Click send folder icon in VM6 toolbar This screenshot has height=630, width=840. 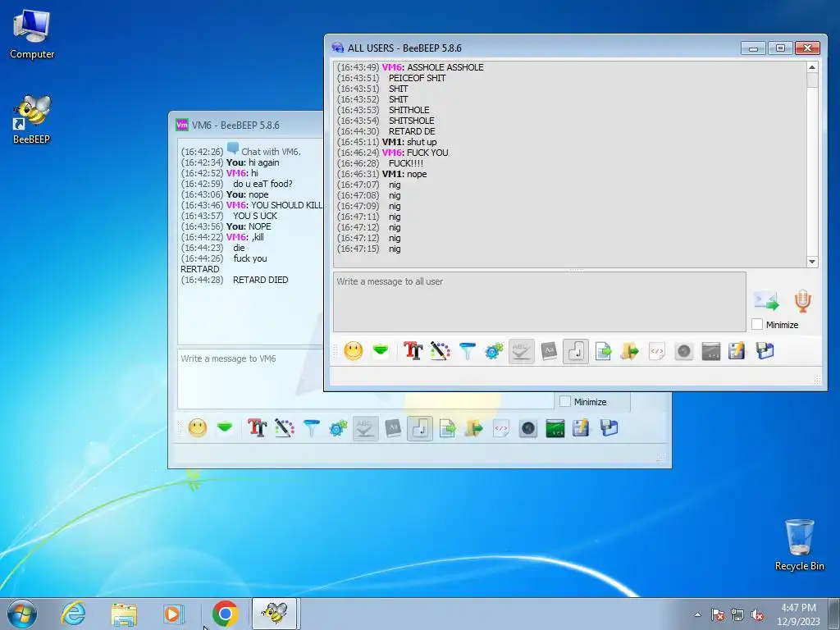tap(473, 428)
